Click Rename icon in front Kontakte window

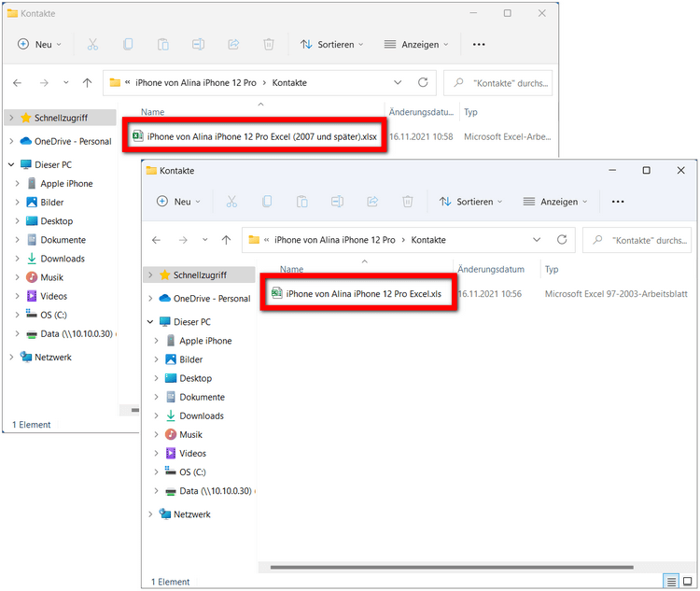coord(337,202)
